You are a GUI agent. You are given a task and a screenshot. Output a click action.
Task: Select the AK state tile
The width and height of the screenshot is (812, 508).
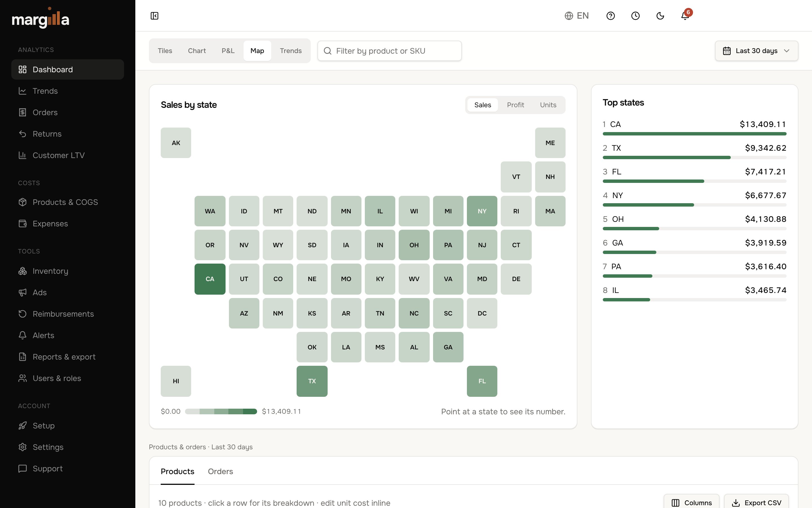[176, 143]
